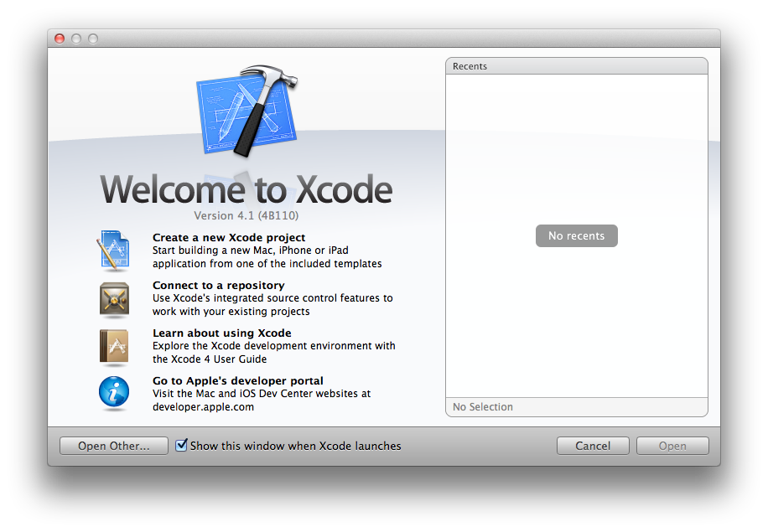Viewport: 768px width, 532px height.
Task: Click the green zoom window button
Action: tap(93, 39)
